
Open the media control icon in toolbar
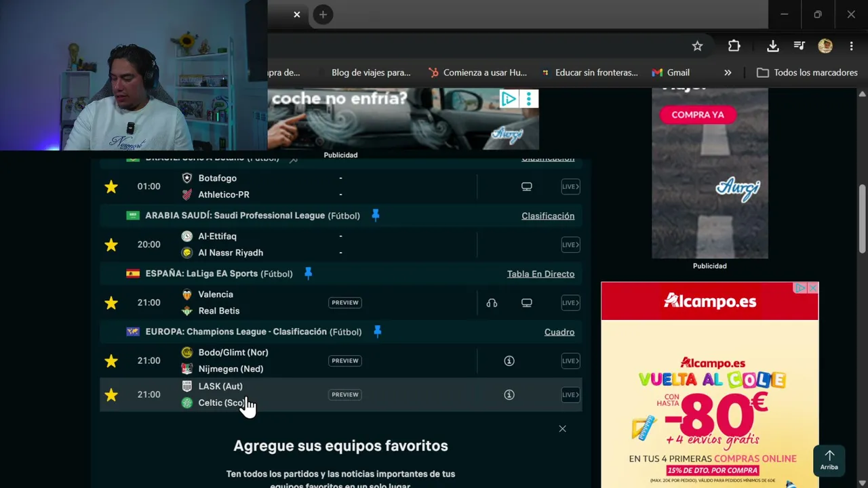pos(800,46)
